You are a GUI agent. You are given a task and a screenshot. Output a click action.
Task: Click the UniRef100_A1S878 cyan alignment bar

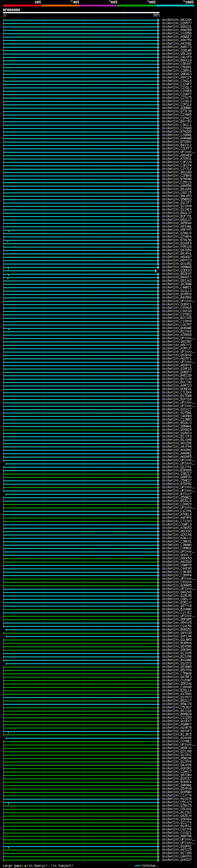81,799
